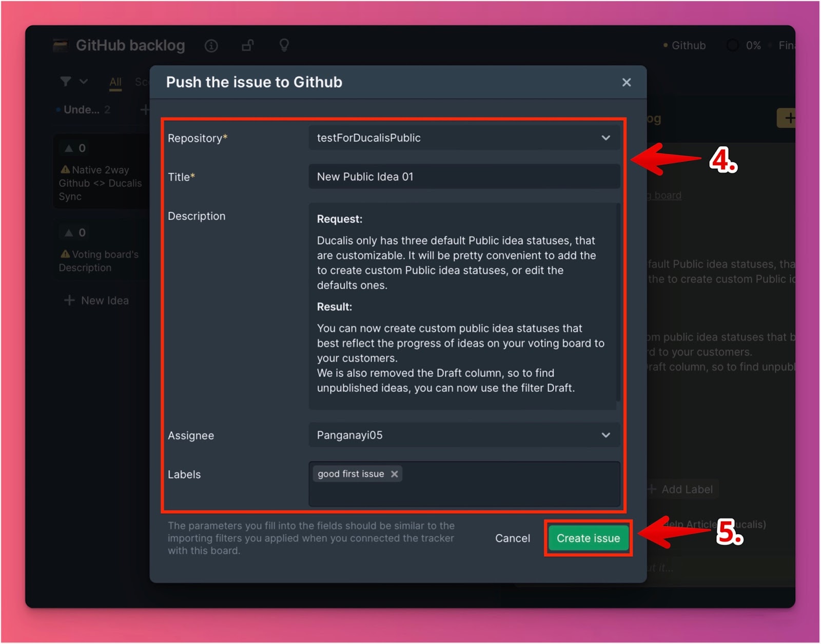The height and width of the screenshot is (644, 821).
Task: Click the GitHub backlog board icon
Action: 61,46
